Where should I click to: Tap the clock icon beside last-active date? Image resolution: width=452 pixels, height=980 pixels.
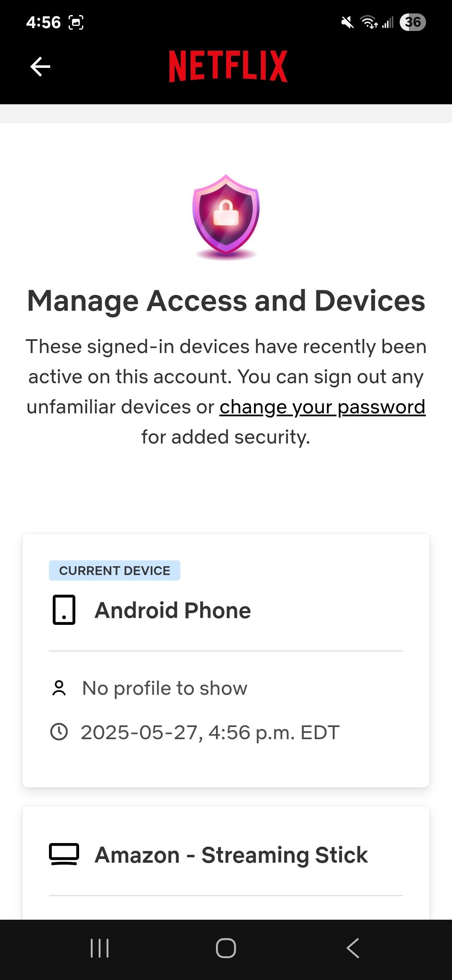[x=59, y=732]
